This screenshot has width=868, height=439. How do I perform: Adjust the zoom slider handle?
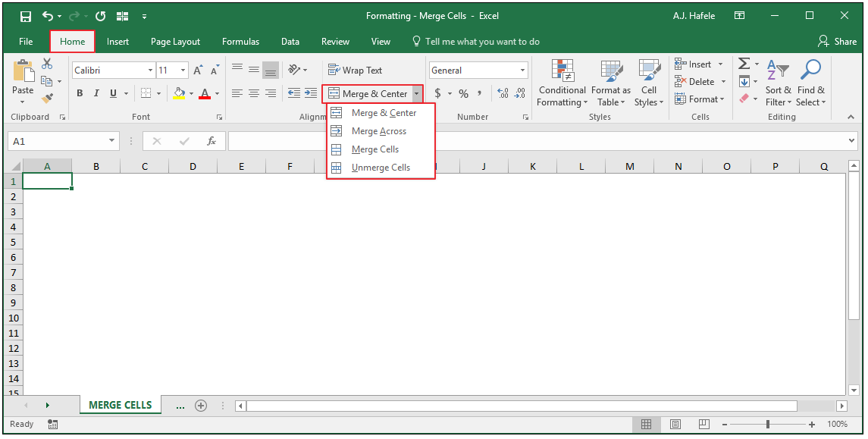768,425
